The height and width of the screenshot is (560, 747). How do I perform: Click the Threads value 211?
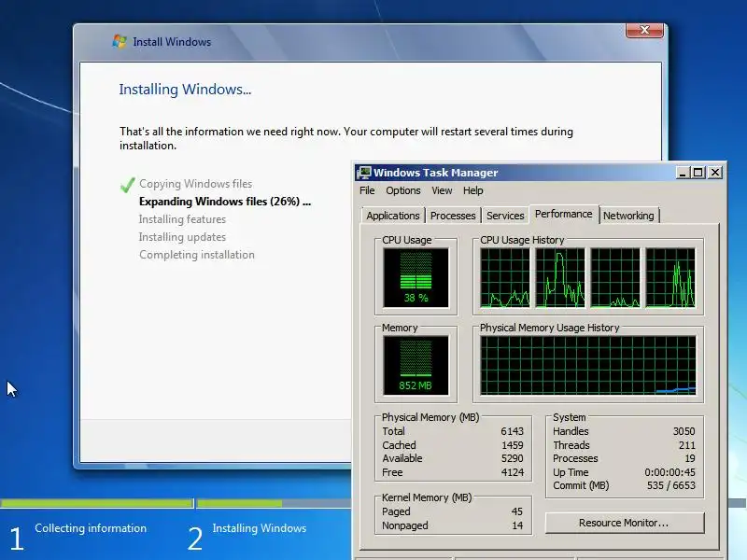click(687, 445)
